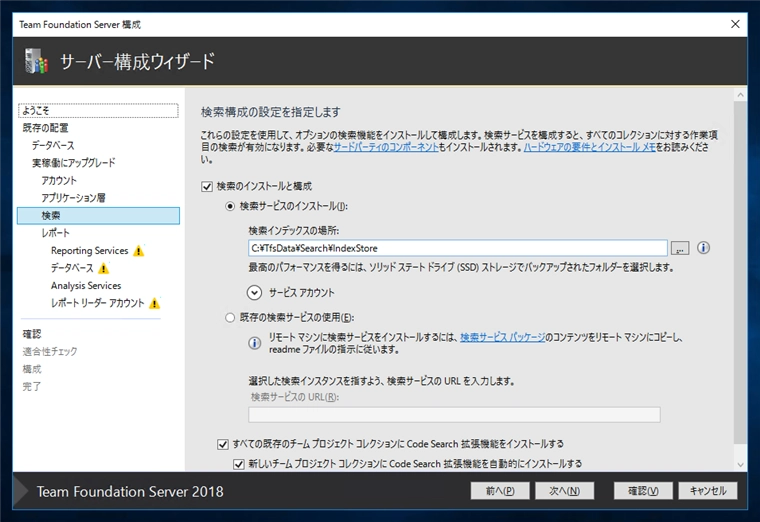Click the 構成 step in sidebar
The width and height of the screenshot is (760, 522).
[32, 369]
